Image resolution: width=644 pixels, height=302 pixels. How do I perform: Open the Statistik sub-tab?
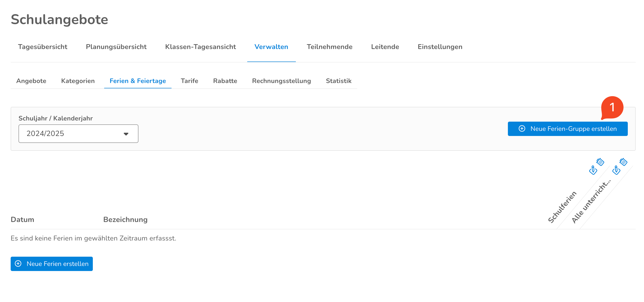pos(338,81)
